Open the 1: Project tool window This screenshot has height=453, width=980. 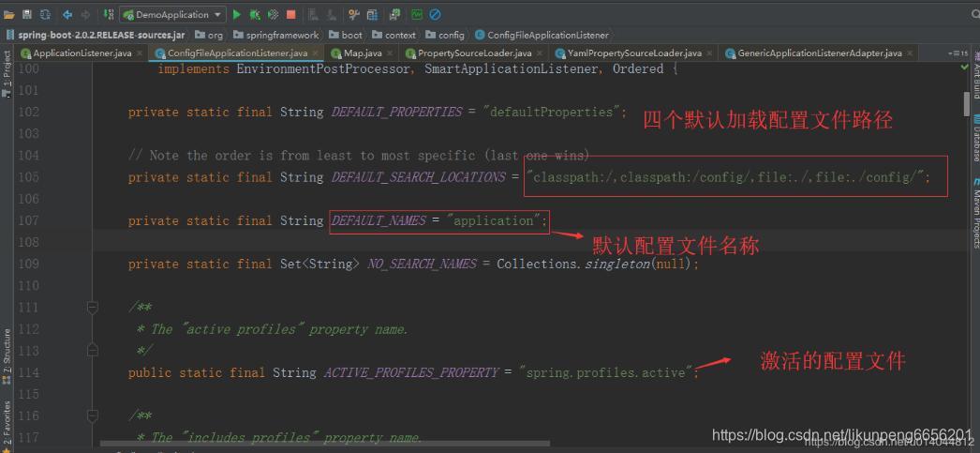click(7, 74)
